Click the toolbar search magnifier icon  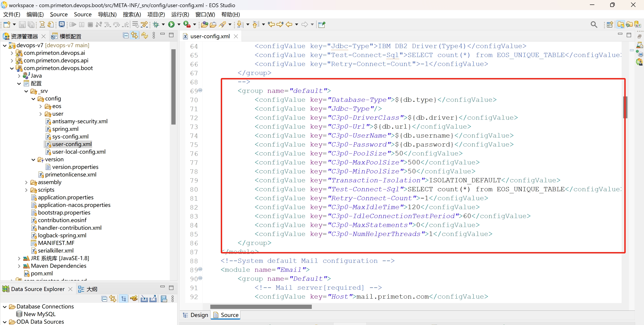pos(593,25)
